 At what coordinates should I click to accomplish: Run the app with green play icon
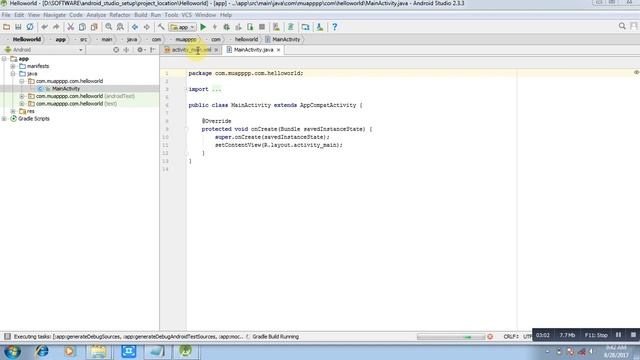pyautogui.click(x=203, y=27)
